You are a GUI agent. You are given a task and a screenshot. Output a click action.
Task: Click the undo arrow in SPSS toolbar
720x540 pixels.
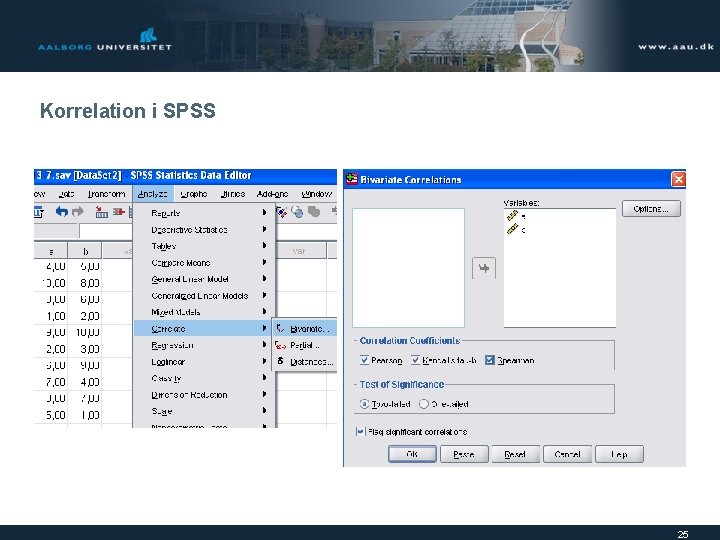click(62, 212)
